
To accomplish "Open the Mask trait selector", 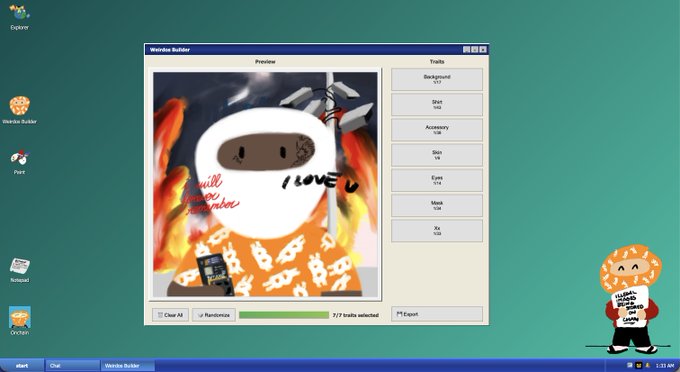I will tap(437, 205).
